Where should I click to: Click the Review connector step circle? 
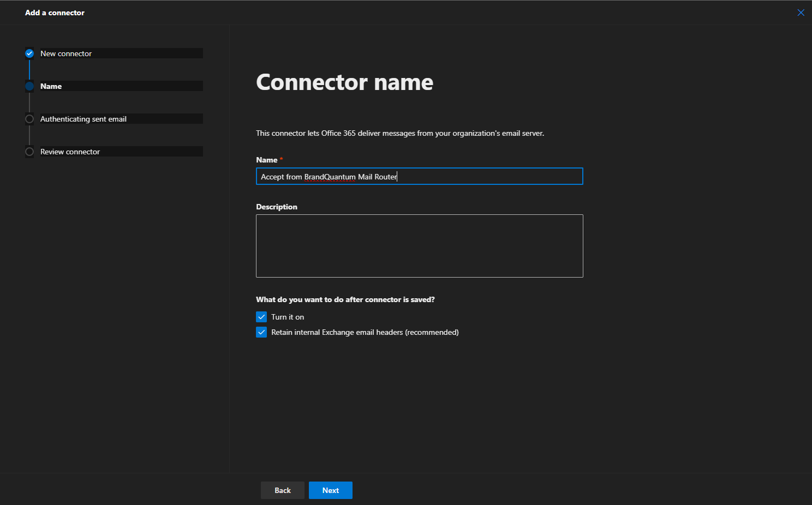pos(29,152)
